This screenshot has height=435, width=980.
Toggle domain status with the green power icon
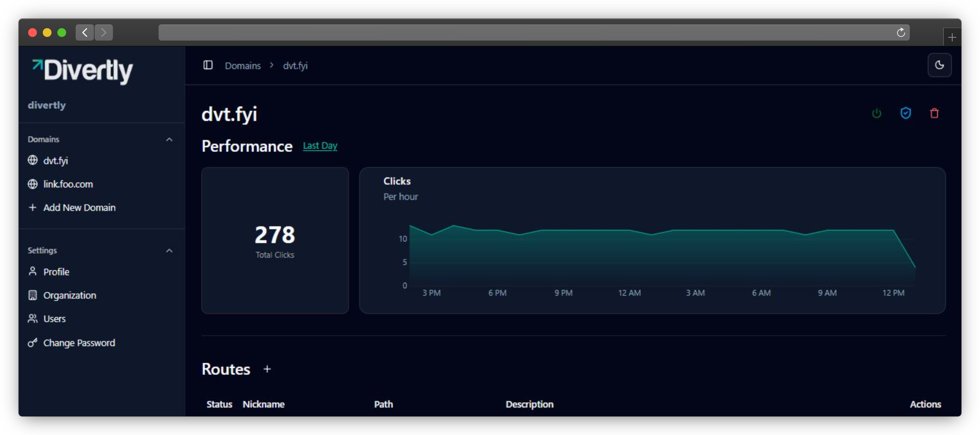click(x=877, y=113)
